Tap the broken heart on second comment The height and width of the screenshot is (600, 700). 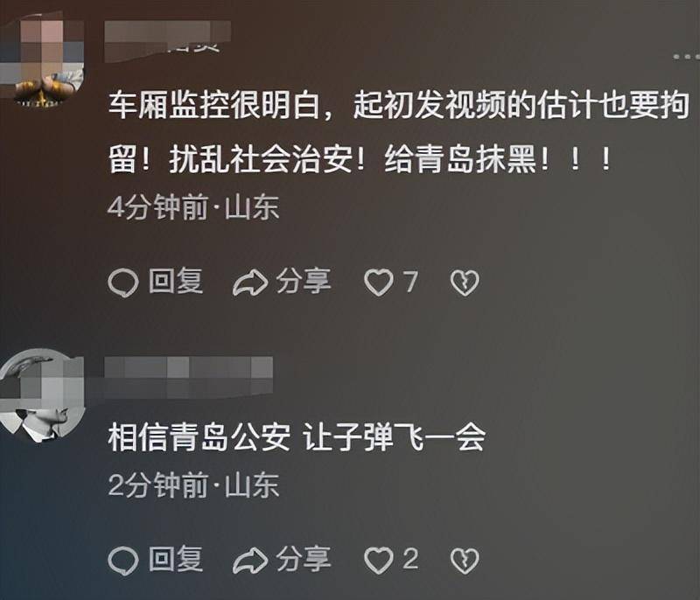pyautogui.click(x=465, y=561)
